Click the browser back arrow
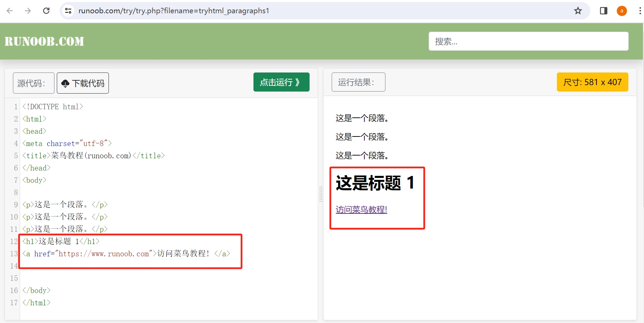The width and height of the screenshot is (644, 323). [x=10, y=11]
